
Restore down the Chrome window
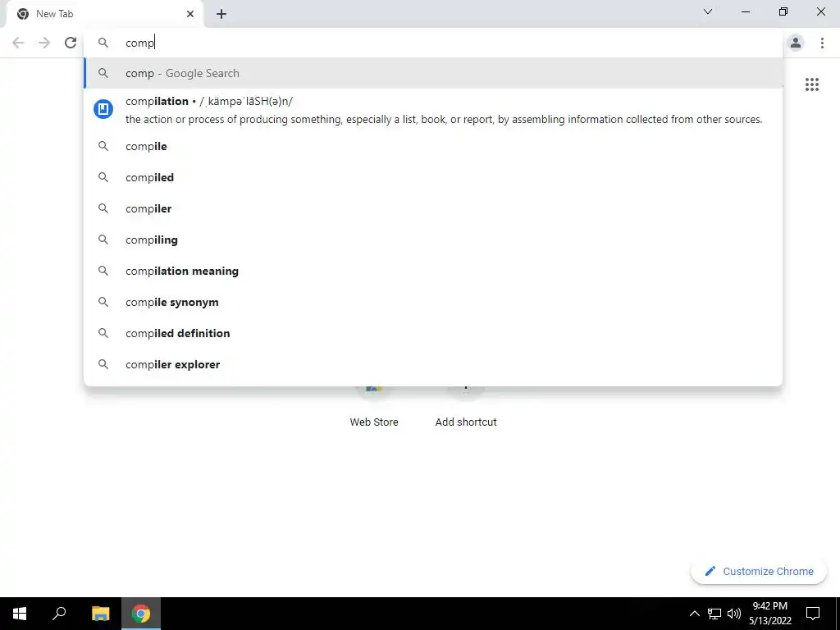(783, 11)
